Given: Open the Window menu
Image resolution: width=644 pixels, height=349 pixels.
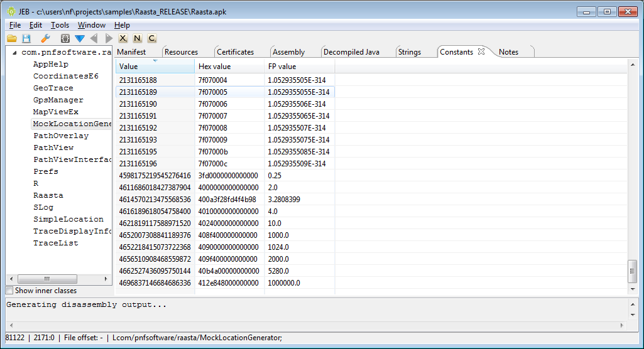Looking at the screenshot, I should click(x=92, y=25).
